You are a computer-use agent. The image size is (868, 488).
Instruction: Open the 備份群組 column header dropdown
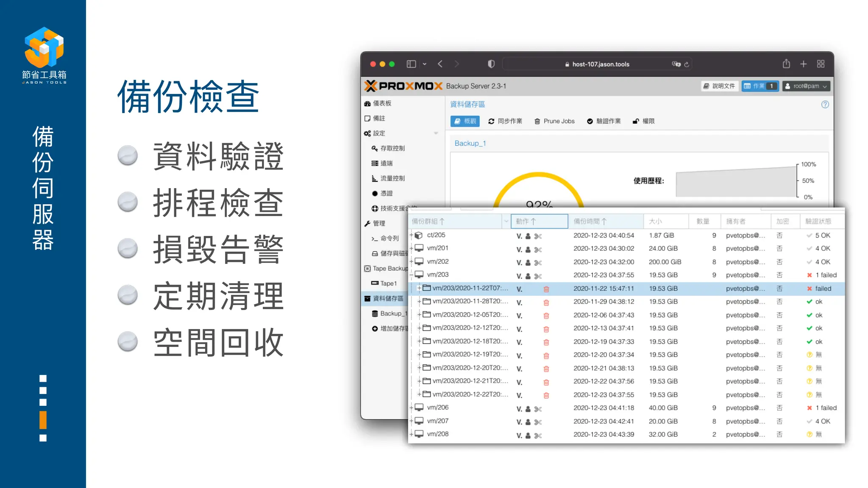click(x=506, y=221)
